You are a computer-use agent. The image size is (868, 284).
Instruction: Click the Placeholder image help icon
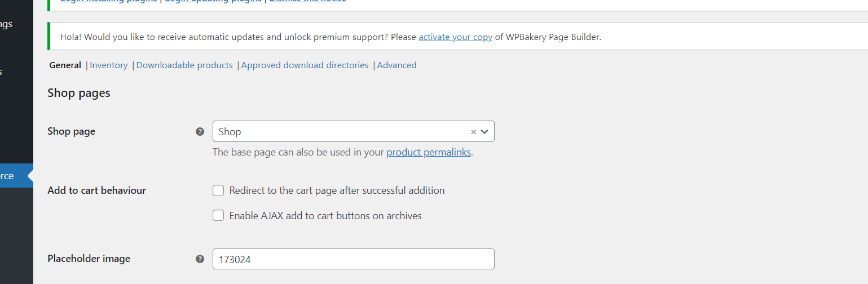200,259
